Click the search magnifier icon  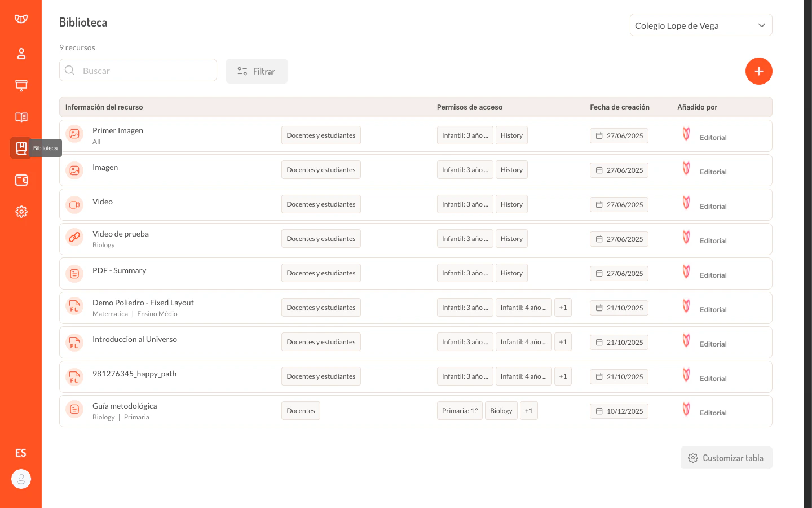(x=70, y=70)
